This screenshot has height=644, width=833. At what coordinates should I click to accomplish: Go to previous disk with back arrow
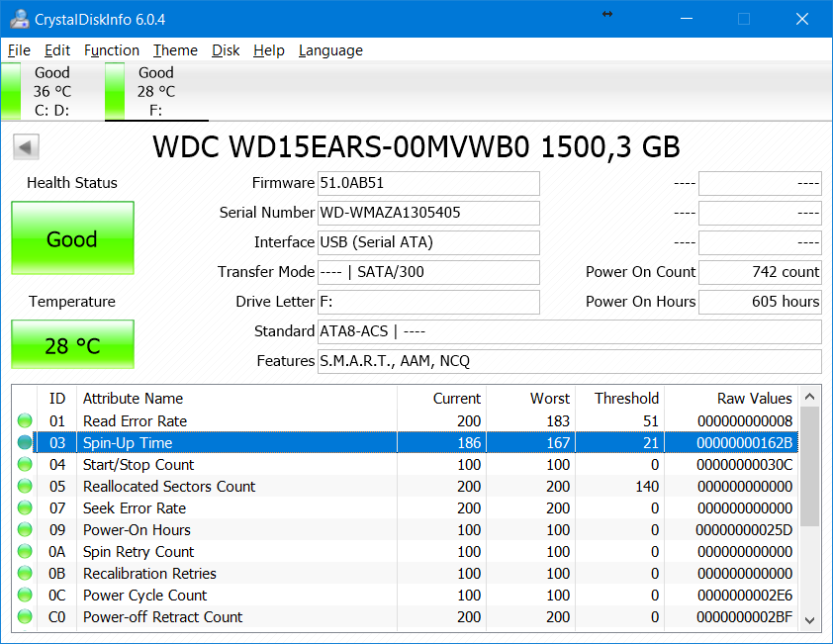[x=26, y=147]
